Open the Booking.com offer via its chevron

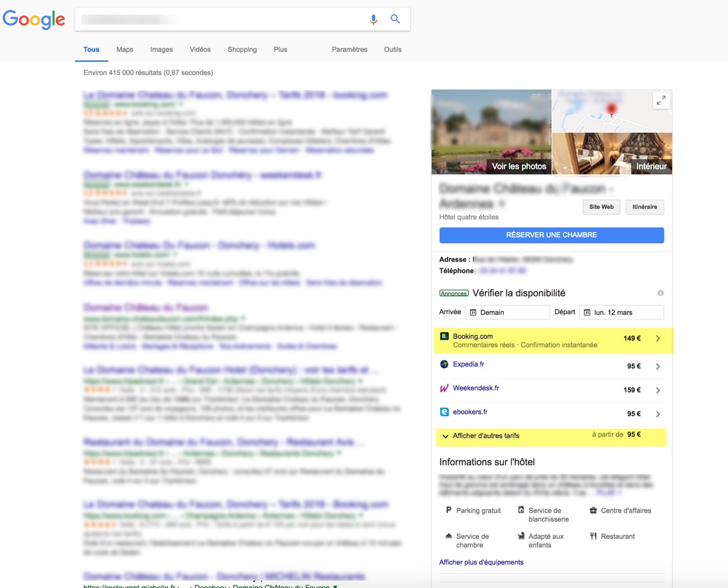click(657, 338)
